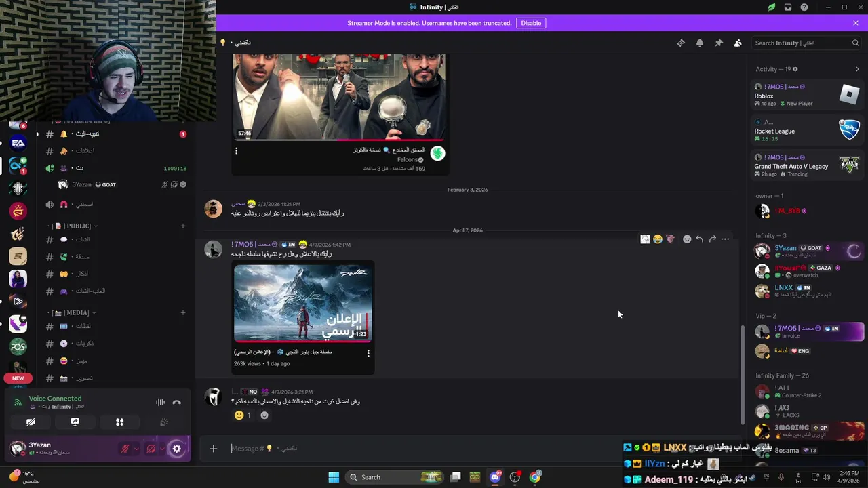Create channel in MEDIA category plus icon

click(x=183, y=312)
